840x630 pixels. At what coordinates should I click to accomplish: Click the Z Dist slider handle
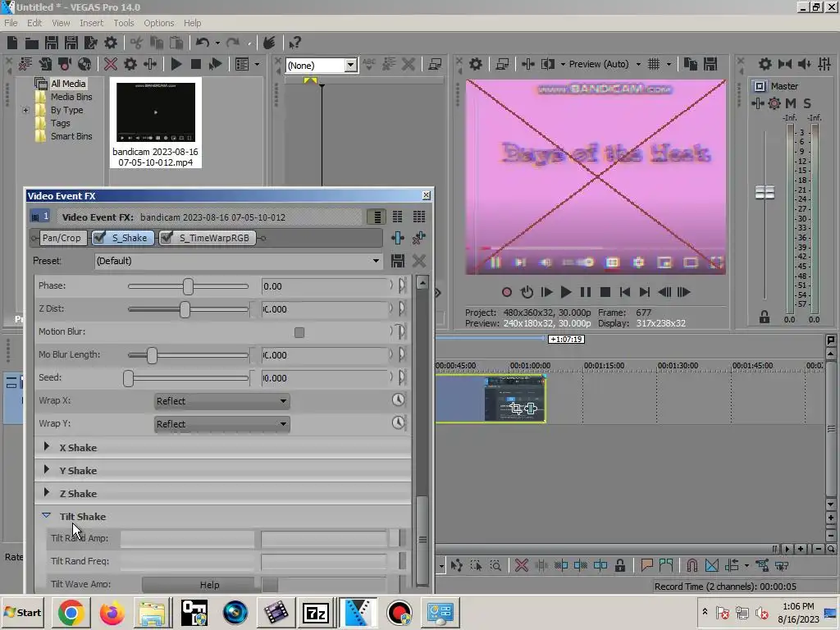(x=185, y=309)
